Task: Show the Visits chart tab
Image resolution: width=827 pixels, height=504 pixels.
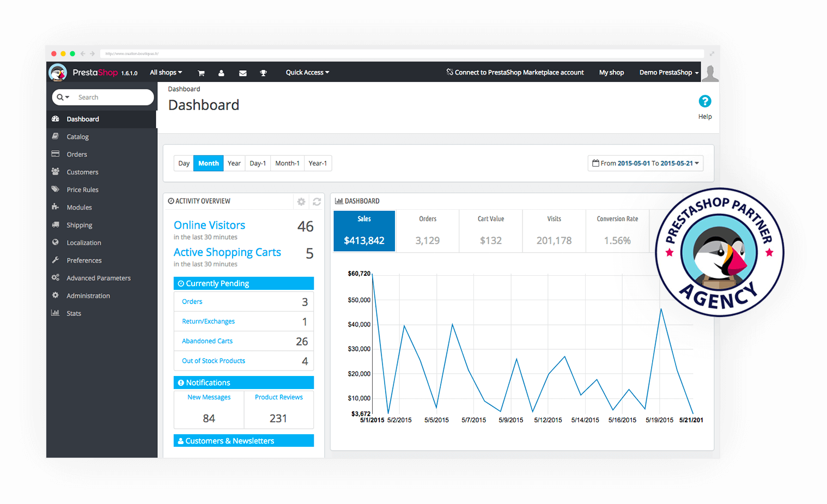Action: [x=554, y=231]
